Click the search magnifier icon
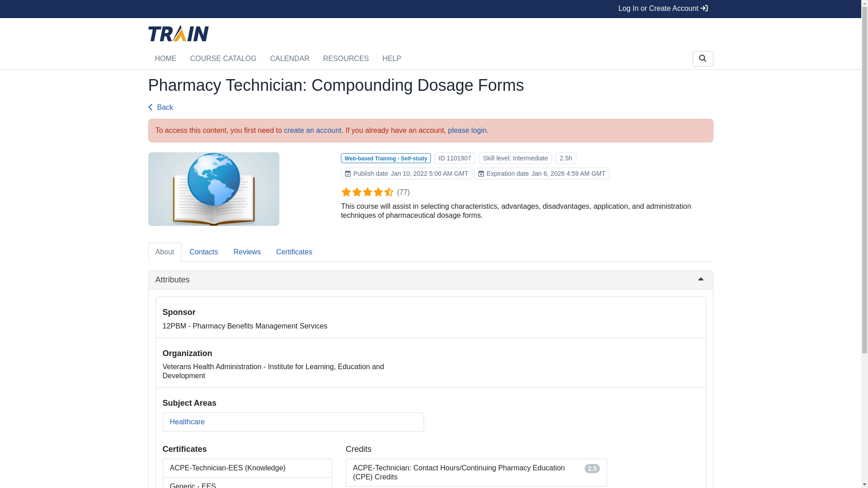The height and width of the screenshot is (488, 868). [703, 59]
